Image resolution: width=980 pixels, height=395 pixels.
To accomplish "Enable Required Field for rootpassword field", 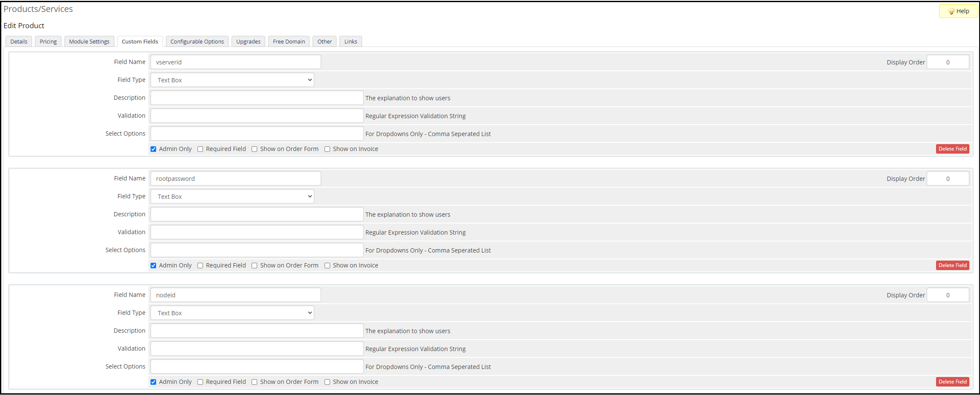I will pos(200,266).
